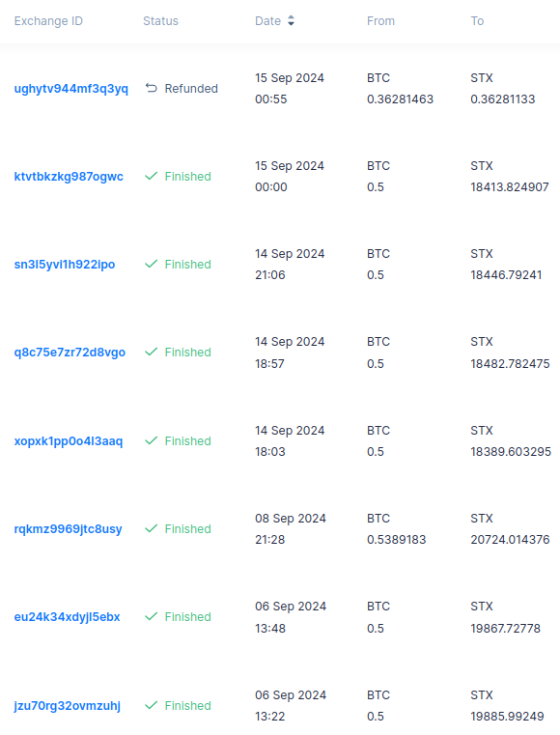
Task: Open exchange xopxk1pp0o4l3aaq
Action: (x=69, y=441)
